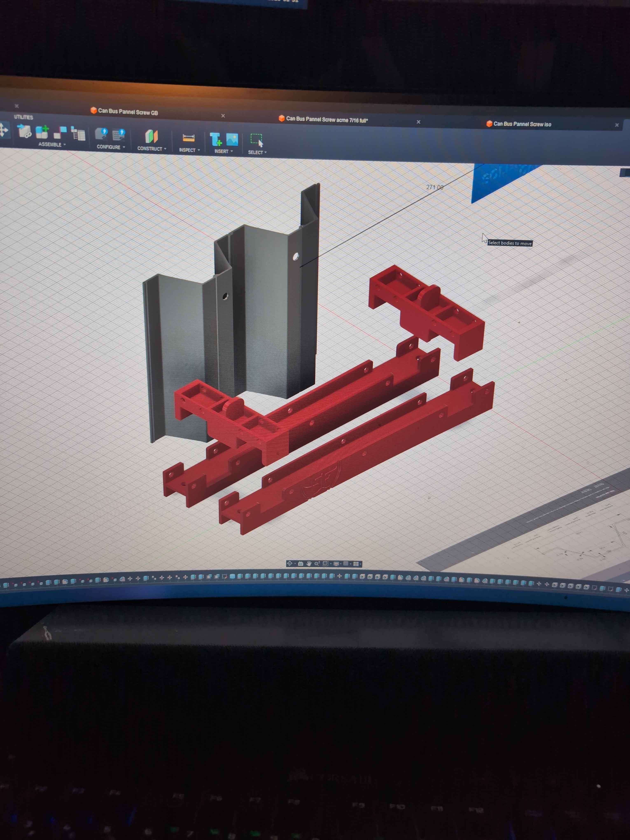Click the Look At icon in navigation bar
The height and width of the screenshot is (840, 630).
coord(301,563)
